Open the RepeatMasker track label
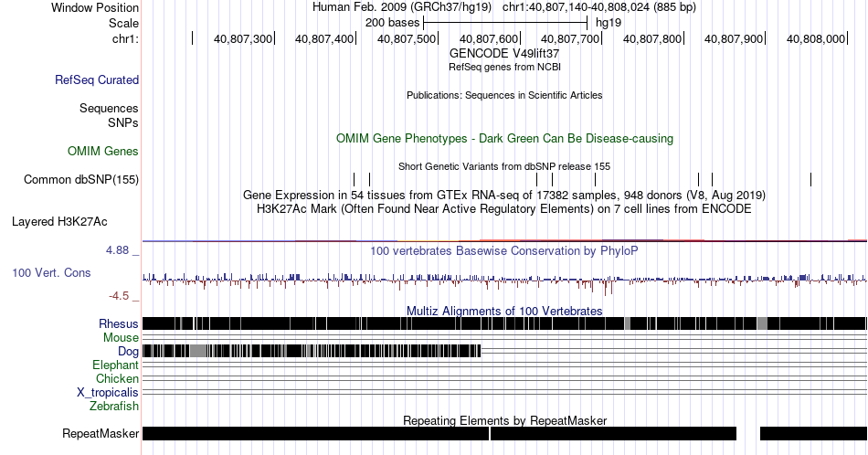The image size is (868, 455). pyautogui.click(x=101, y=433)
